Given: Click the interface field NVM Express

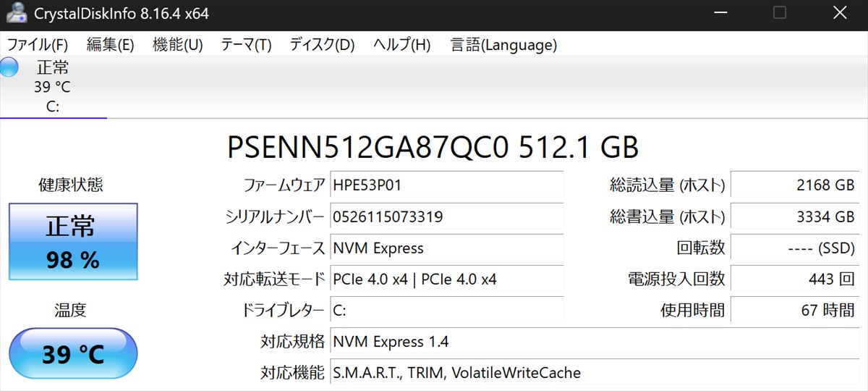Looking at the screenshot, I should [x=447, y=248].
